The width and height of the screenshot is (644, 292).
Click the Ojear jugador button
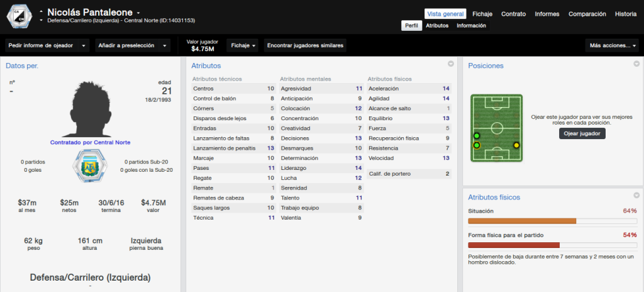pyautogui.click(x=582, y=133)
